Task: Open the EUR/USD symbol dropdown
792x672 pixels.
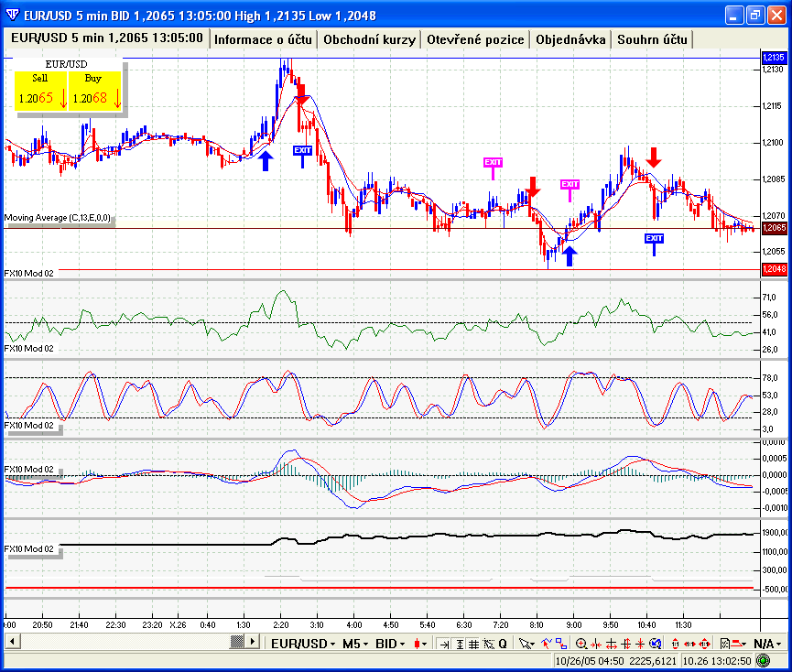Action: [x=303, y=644]
